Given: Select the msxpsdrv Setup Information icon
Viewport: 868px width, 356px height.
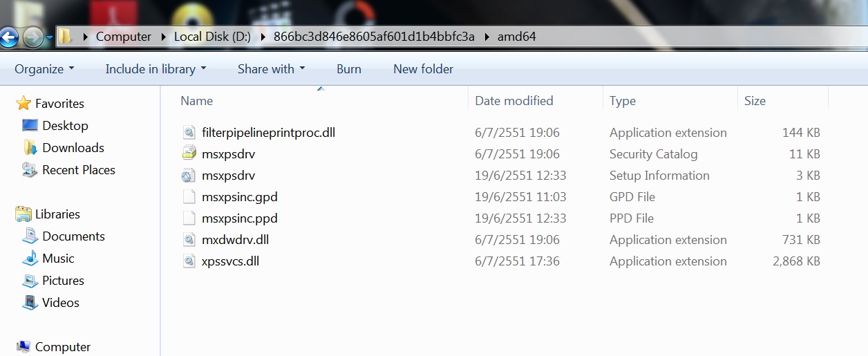Looking at the screenshot, I should tap(189, 175).
